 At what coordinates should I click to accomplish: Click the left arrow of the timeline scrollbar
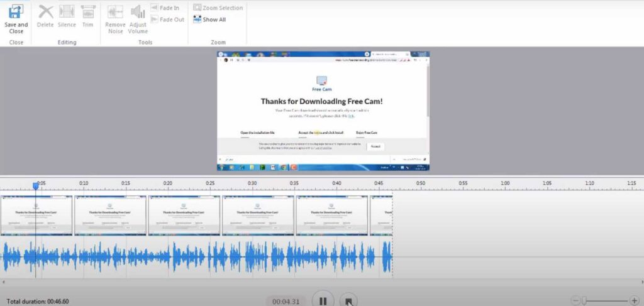tap(3, 282)
